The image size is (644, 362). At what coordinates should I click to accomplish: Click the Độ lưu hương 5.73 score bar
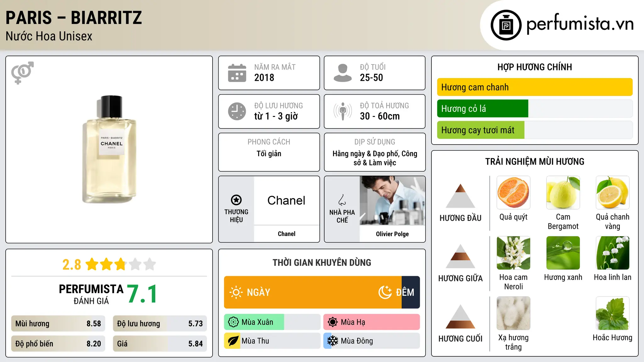160,324
